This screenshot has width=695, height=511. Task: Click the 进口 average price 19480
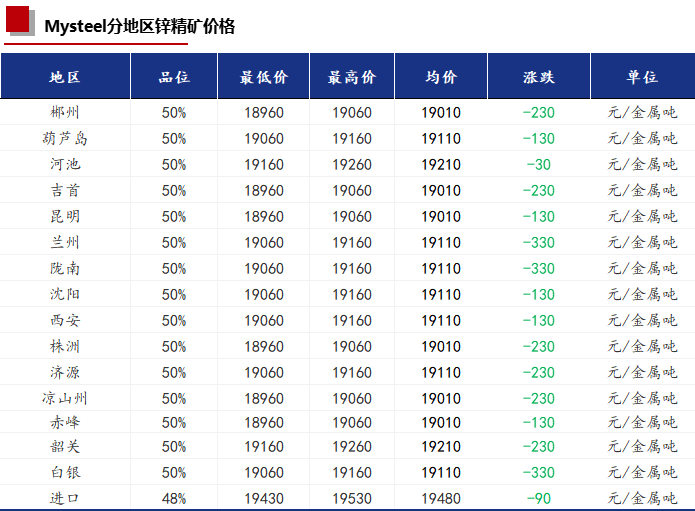pyautogui.click(x=441, y=499)
